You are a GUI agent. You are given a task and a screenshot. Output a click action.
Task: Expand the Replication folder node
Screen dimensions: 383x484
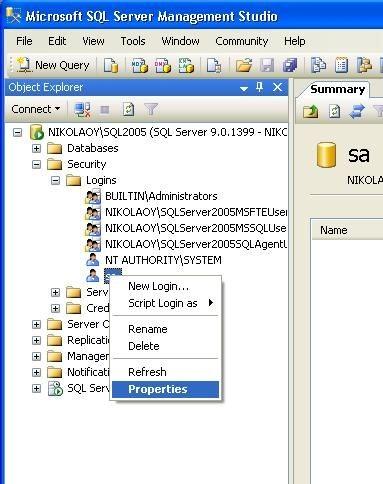36,340
